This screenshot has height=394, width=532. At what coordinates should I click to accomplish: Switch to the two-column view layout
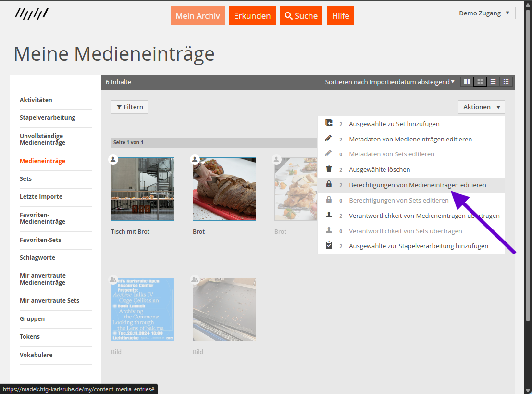pyautogui.click(x=467, y=82)
